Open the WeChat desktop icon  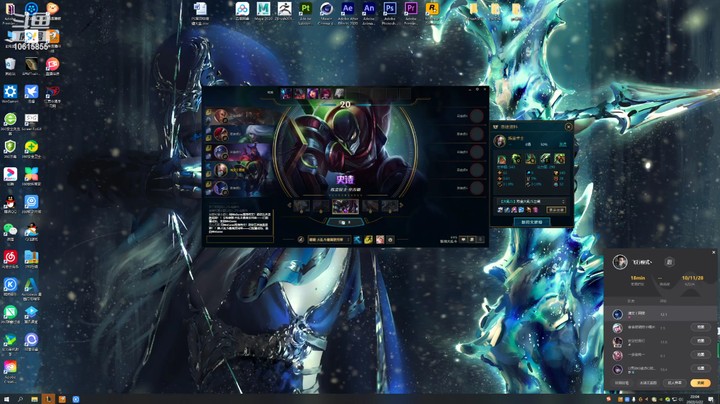pyautogui.click(x=10, y=230)
